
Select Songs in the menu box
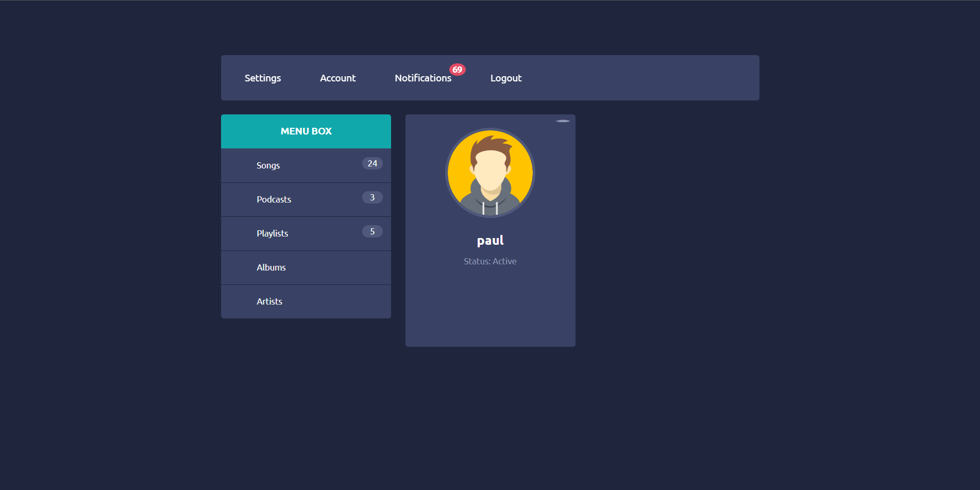pyautogui.click(x=268, y=165)
